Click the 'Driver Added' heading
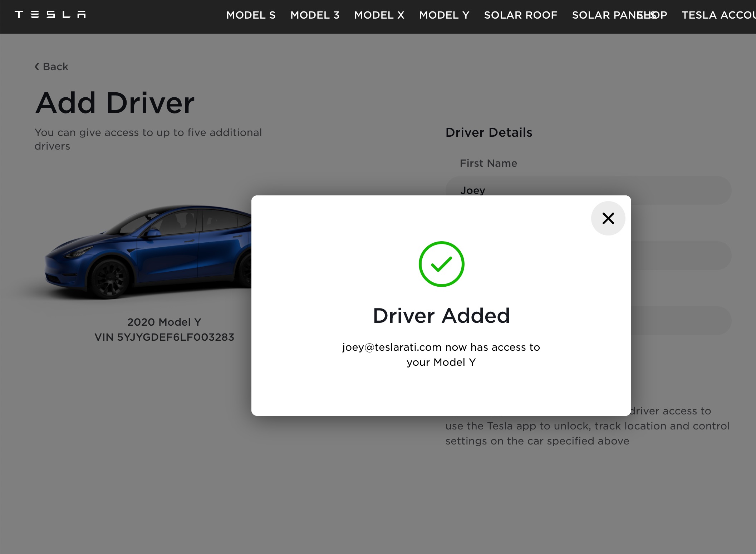756x554 pixels. [441, 316]
